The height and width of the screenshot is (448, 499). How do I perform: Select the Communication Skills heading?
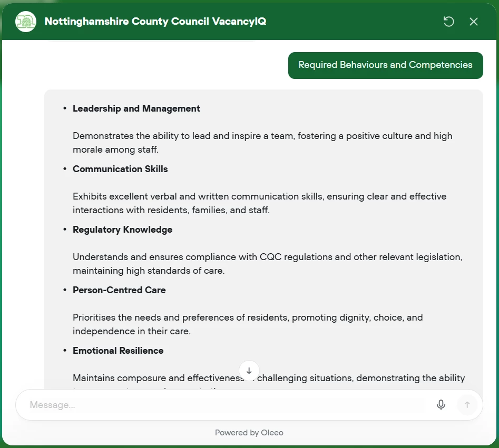tap(120, 169)
